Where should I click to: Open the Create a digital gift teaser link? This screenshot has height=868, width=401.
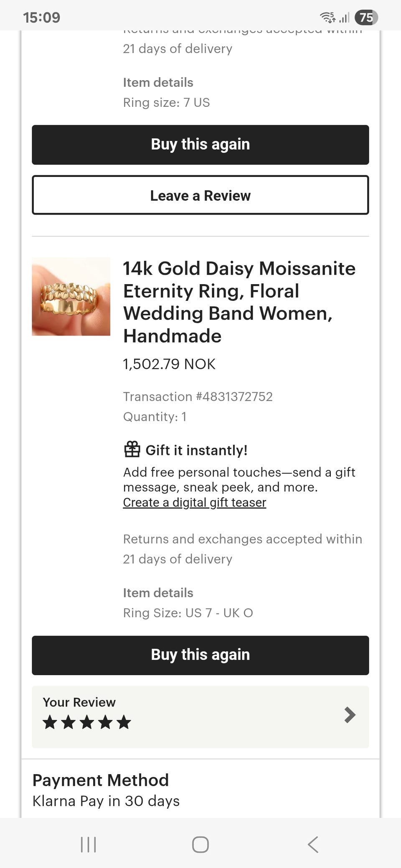click(x=194, y=502)
